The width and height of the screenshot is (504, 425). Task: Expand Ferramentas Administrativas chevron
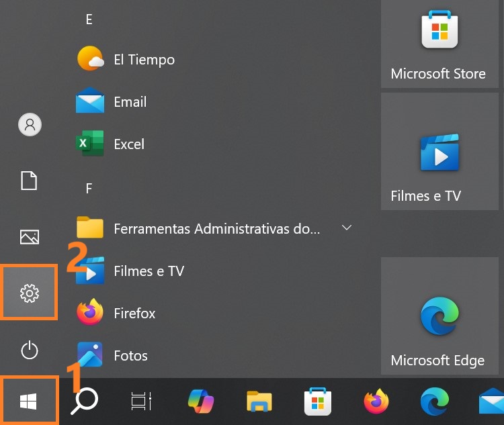347,228
